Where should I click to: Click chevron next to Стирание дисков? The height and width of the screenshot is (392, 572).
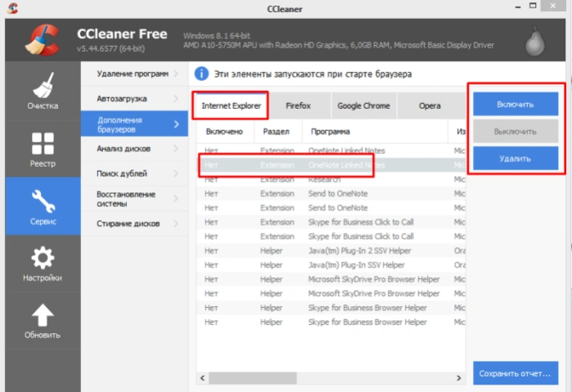[176, 223]
